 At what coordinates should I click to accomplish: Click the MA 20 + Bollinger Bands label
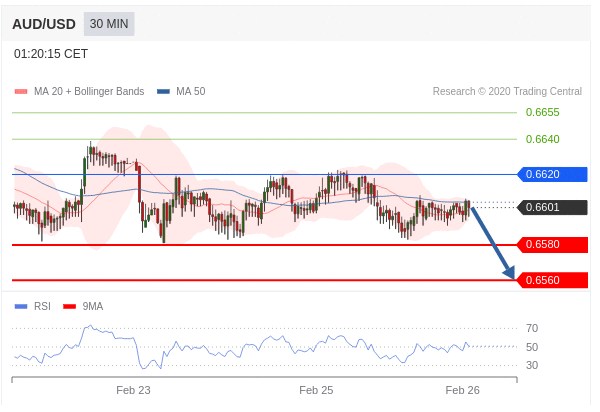(x=89, y=91)
